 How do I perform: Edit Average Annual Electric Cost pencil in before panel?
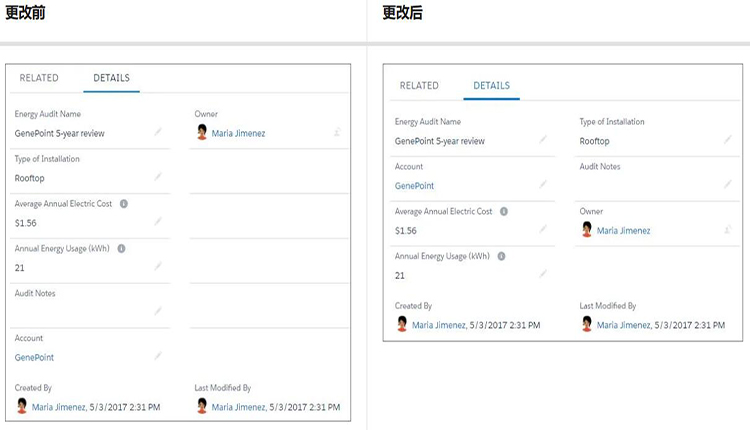(158, 221)
